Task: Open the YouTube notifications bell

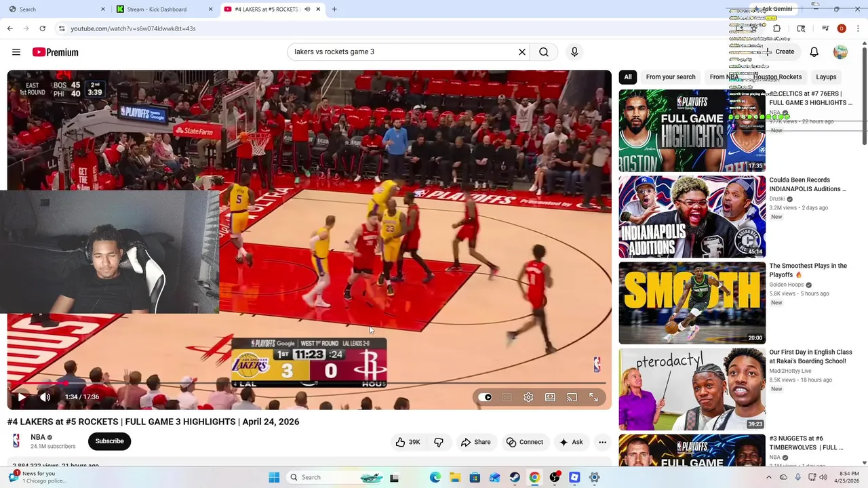Action: click(814, 52)
